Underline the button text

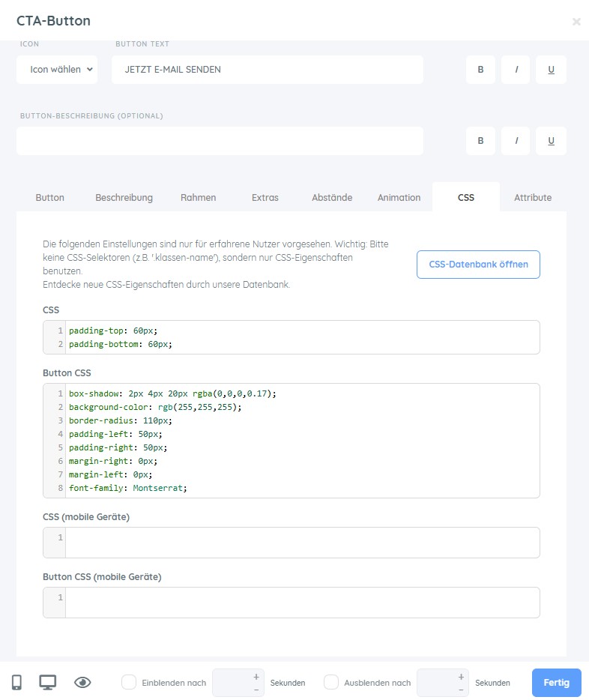551,70
